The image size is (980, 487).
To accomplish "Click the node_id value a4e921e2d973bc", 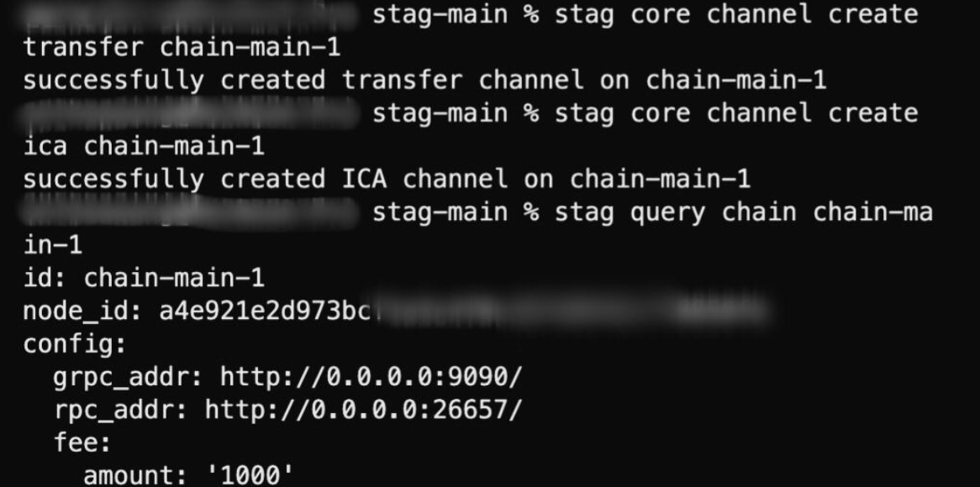I will pos(265,311).
